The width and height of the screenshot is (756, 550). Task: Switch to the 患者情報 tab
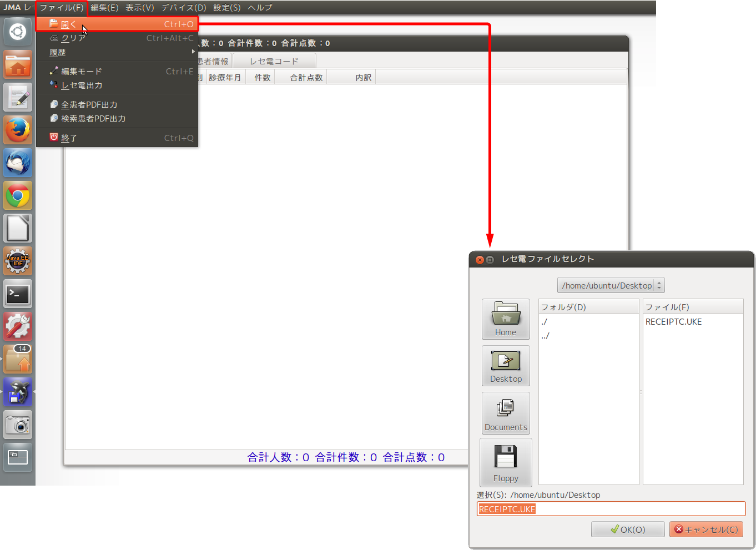214,61
